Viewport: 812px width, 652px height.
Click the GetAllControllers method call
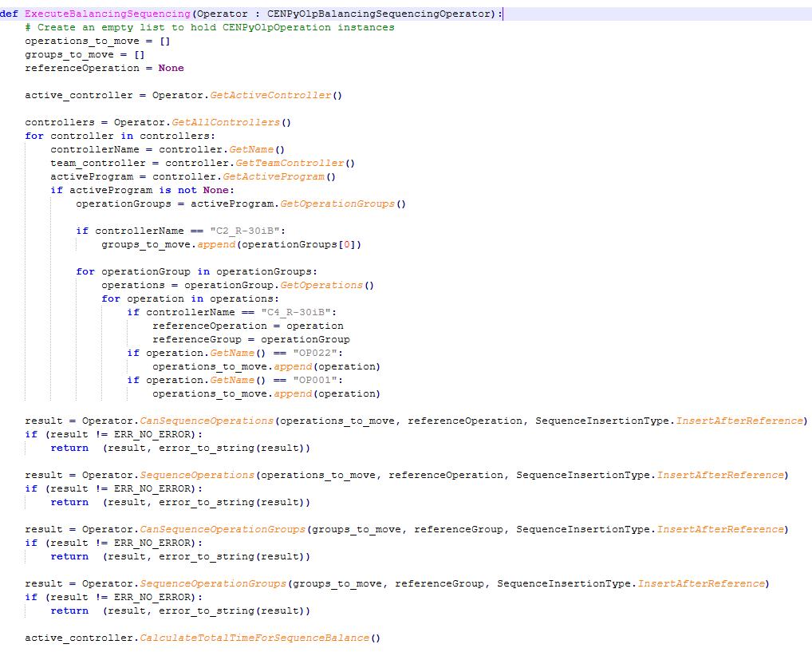point(226,122)
